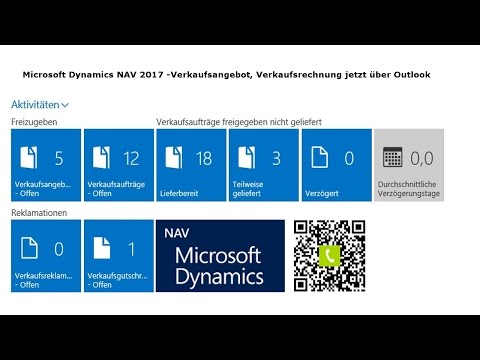Select the count 5 on Verkaufsangebote tile
Viewport: 480px width, 360px height.
click(59, 158)
